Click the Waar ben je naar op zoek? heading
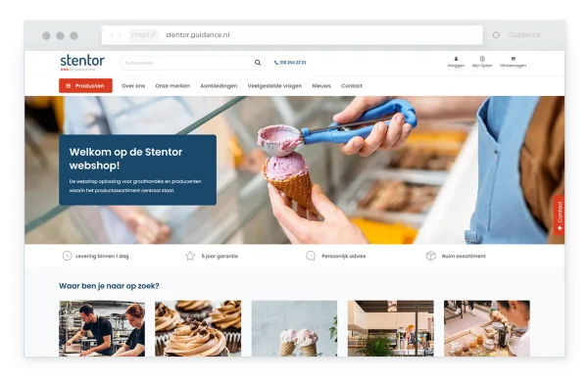Screen dimensions: 588x382 (109, 286)
